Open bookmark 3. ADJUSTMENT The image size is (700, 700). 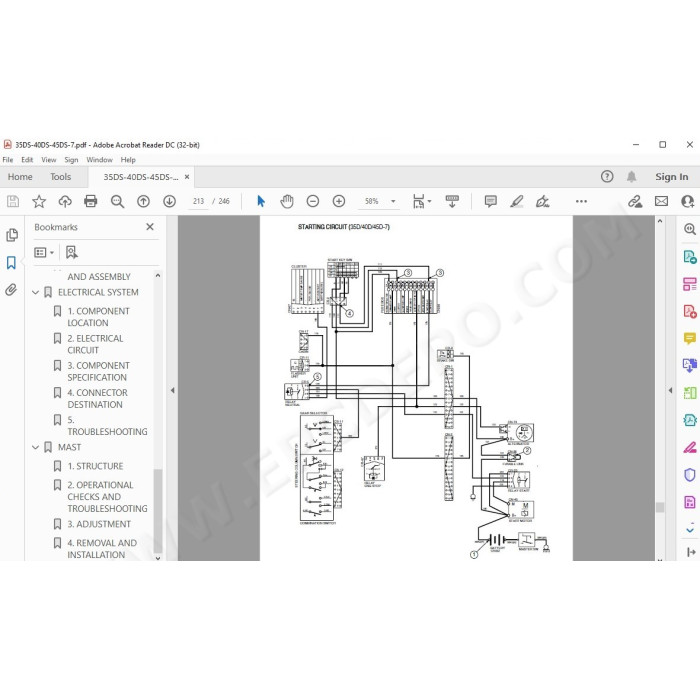click(x=99, y=524)
